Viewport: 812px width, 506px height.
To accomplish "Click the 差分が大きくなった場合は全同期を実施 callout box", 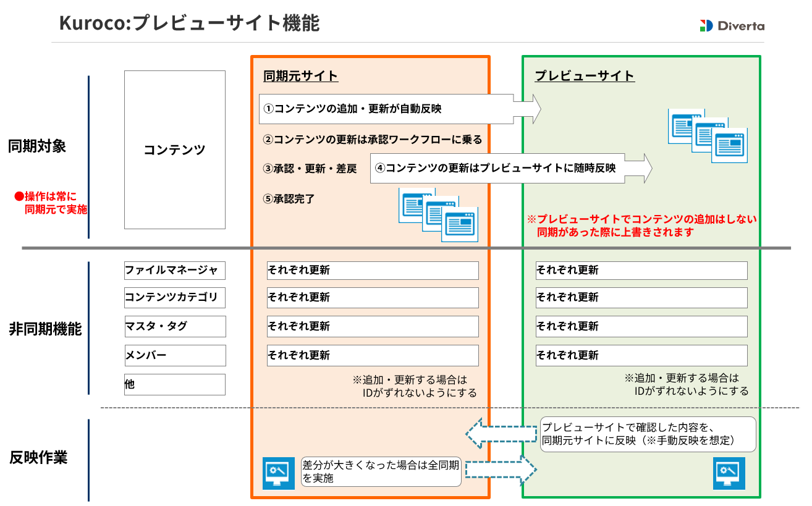I will (x=381, y=471).
